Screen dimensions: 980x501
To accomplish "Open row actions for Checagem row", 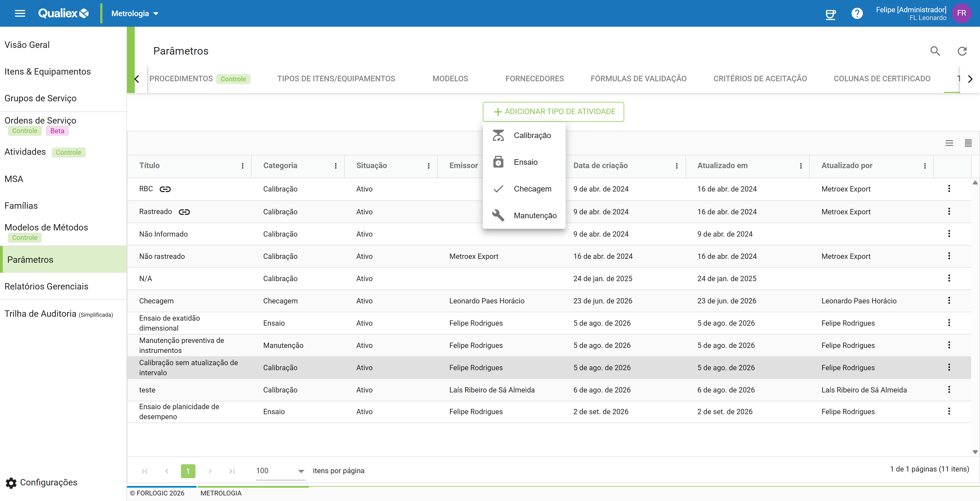I will (949, 301).
